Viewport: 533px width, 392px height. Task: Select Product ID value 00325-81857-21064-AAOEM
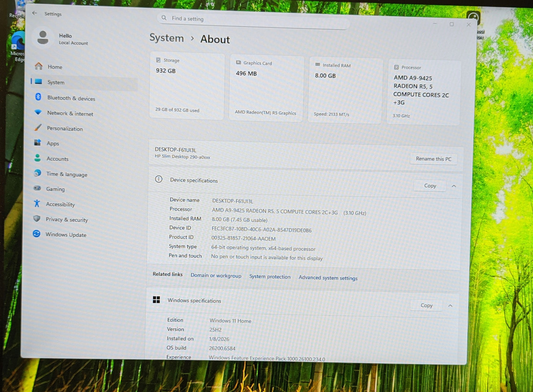(243, 238)
